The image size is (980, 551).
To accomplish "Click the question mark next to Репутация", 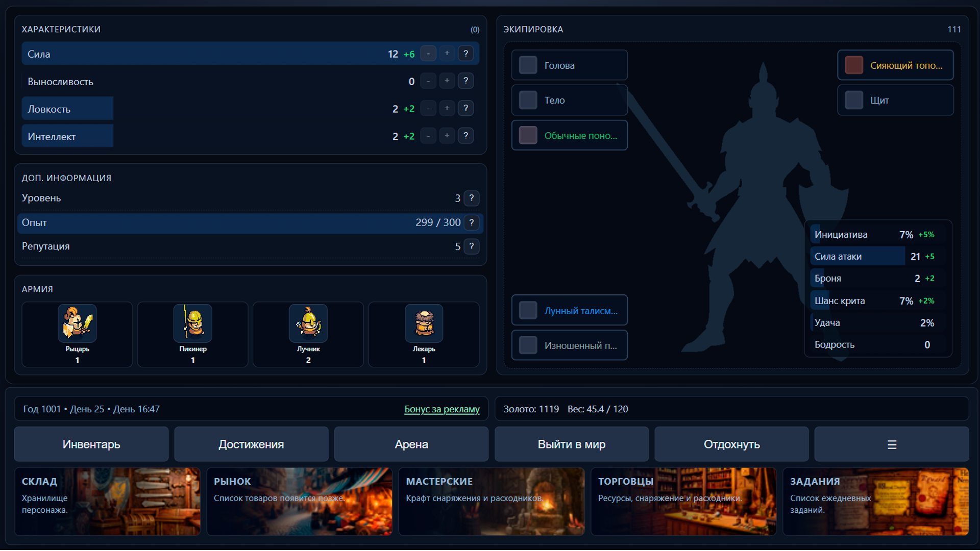I will [471, 246].
